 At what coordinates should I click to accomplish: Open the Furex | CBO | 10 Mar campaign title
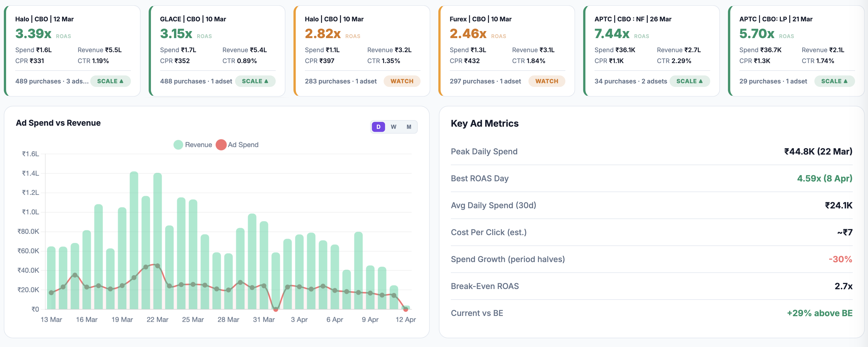point(481,19)
